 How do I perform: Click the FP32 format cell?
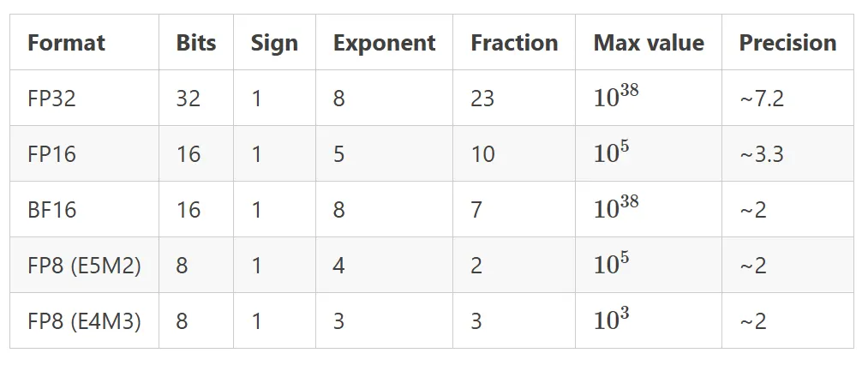[x=51, y=99]
